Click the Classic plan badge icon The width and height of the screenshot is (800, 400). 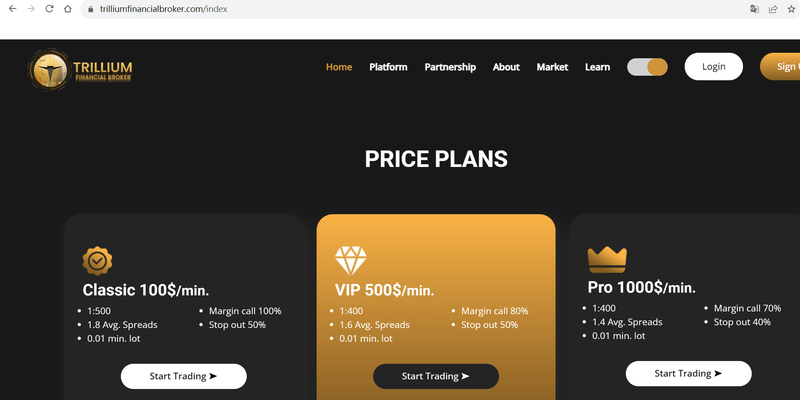click(97, 261)
